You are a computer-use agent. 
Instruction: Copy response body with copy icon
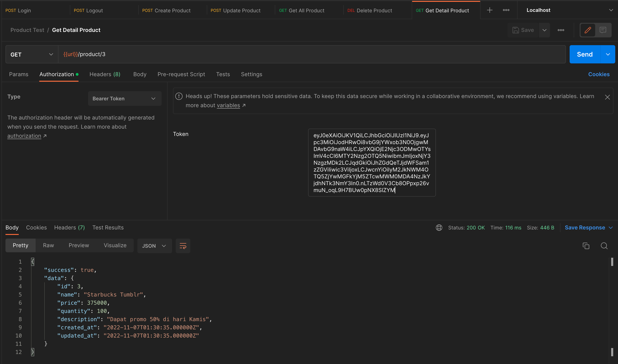(586, 246)
